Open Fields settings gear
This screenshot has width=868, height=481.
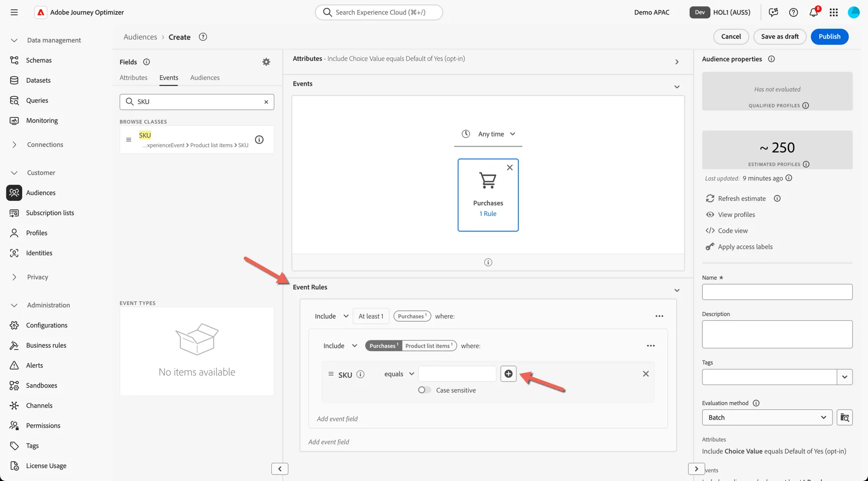coord(266,62)
